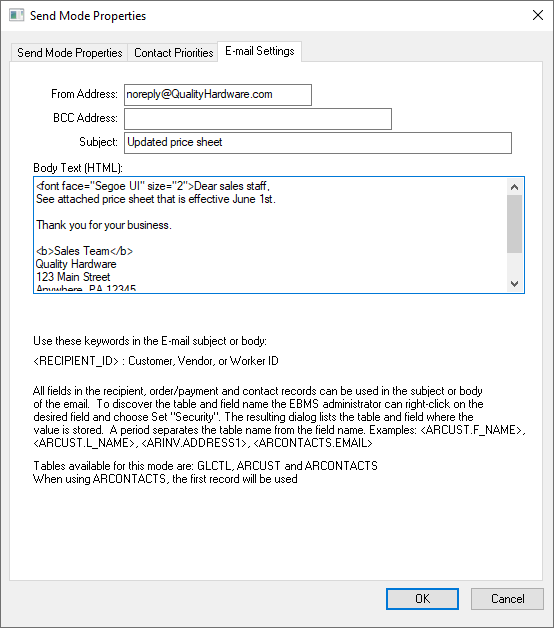Click the '<b>Sales Team</b>' line in body
Image resolution: width=554 pixels, height=628 pixels.
pyautogui.click(x=84, y=251)
